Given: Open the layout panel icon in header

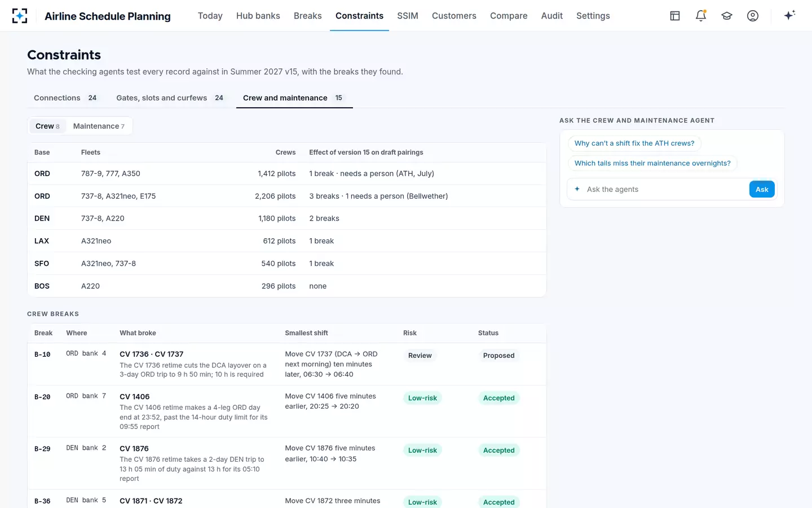Looking at the screenshot, I should point(675,16).
